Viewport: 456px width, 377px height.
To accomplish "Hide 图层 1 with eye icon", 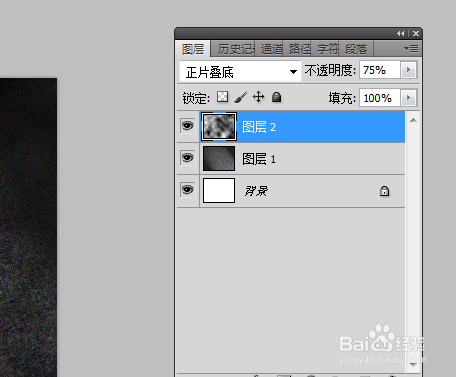I will 187,157.
